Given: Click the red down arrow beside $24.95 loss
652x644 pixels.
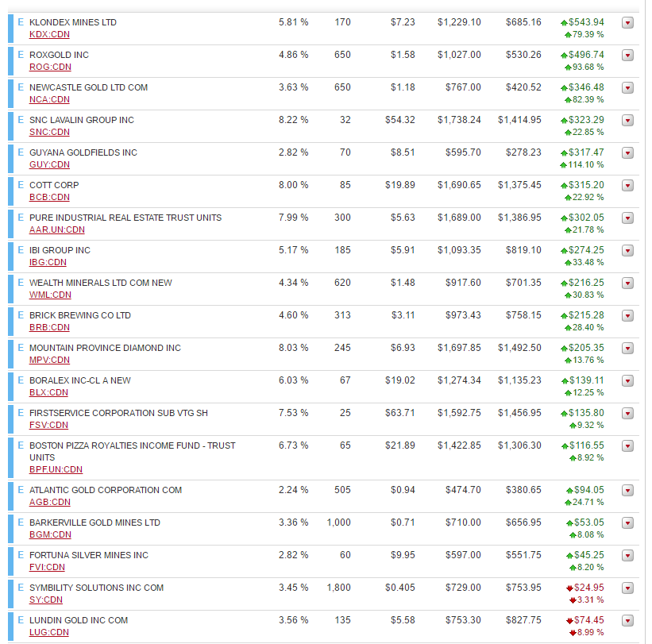Looking at the screenshot, I should (x=569, y=588).
